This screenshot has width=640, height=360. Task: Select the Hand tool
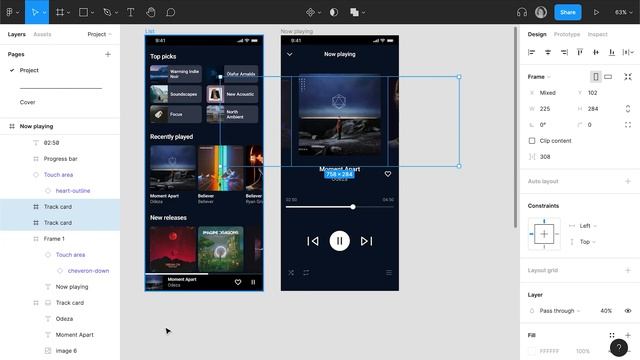(151, 12)
